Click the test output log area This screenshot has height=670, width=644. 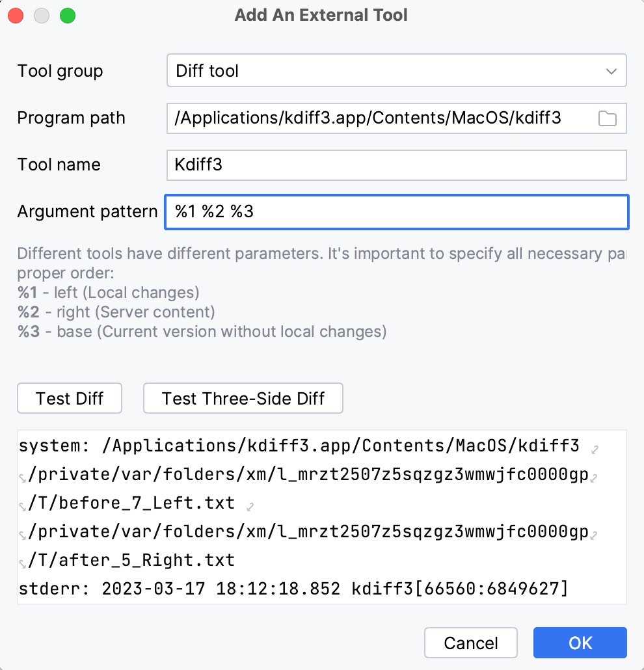322,517
